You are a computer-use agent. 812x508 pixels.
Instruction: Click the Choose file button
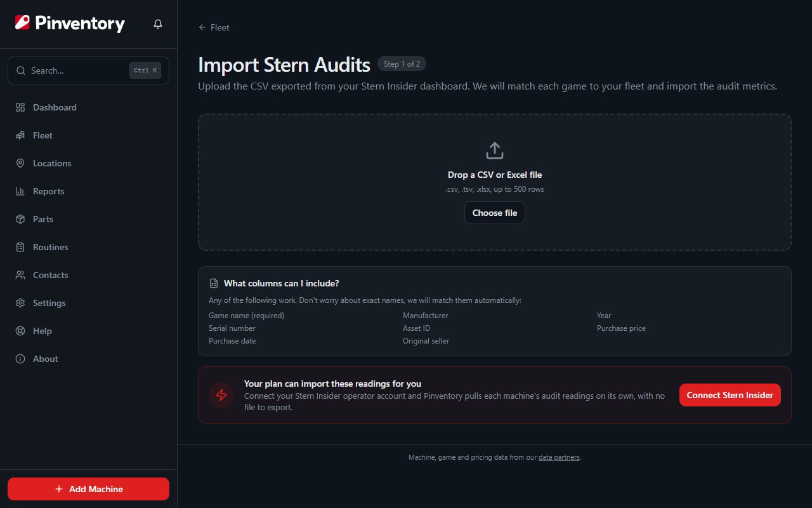[495, 213]
